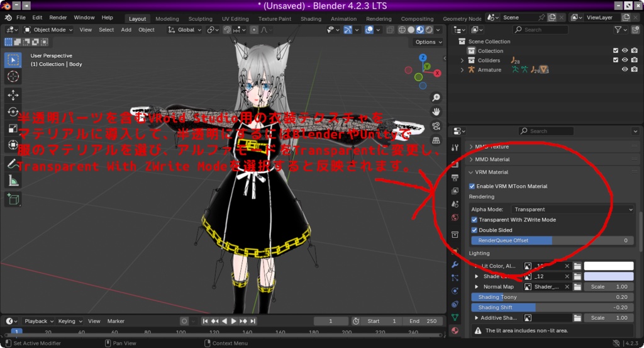Expand the Armature tree item

tap(462, 70)
